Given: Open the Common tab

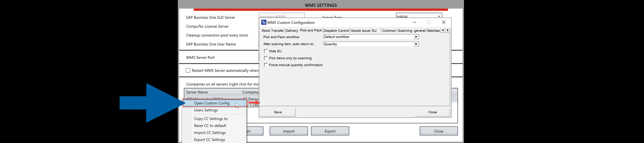Looking at the screenshot, I should coord(389,31).
